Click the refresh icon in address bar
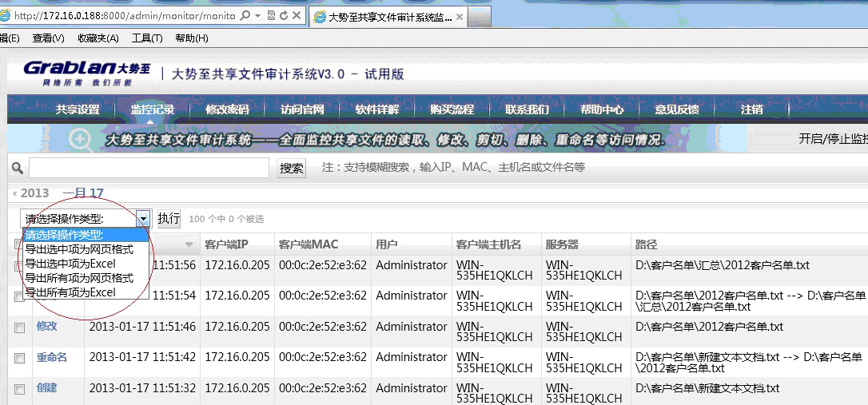The height and width of the screenshot is (405, 868). point(283,16)
